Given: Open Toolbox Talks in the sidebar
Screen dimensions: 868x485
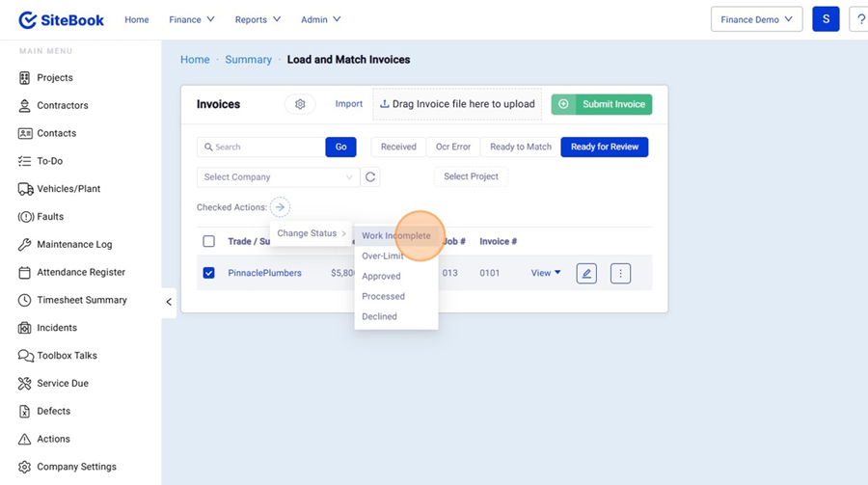Looking at the screenshot, I should [x=67, y=356].
